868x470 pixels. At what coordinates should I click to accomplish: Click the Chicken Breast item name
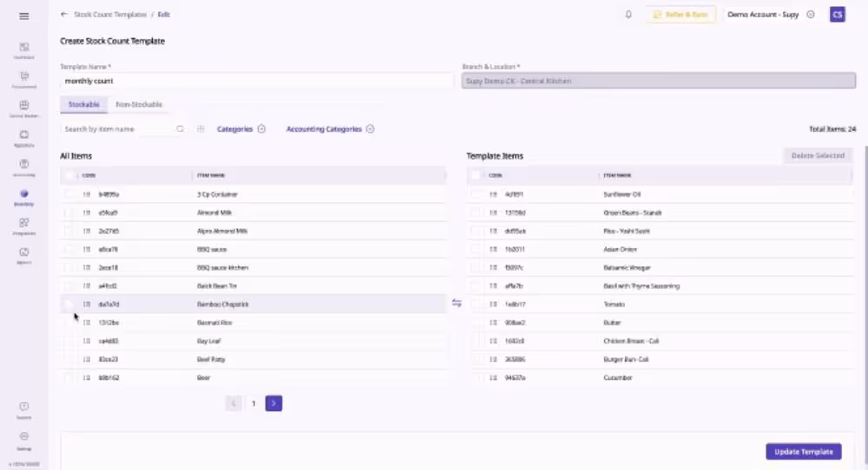click(631, 341)
